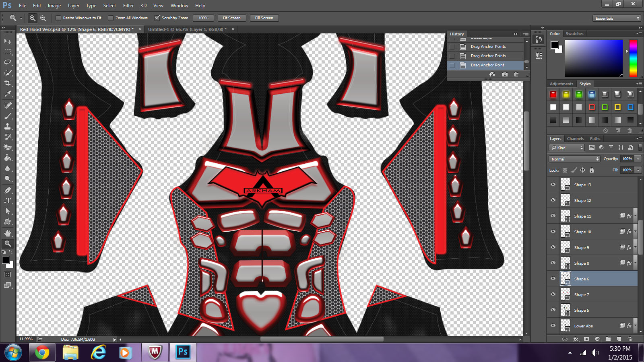The height and width of the screenshot is (362, 644).
Task: Select the Custom Shape tool
Action: click(x=8, y=222)
